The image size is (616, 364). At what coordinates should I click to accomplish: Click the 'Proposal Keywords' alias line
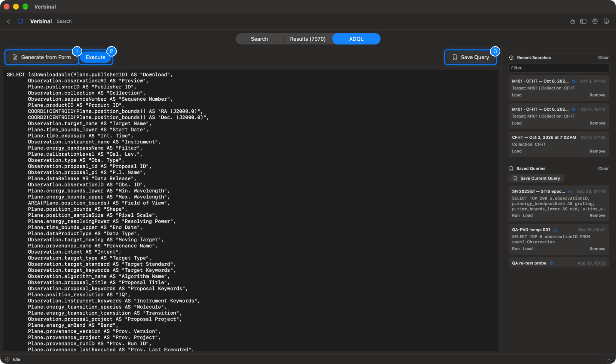pos(108,289)
